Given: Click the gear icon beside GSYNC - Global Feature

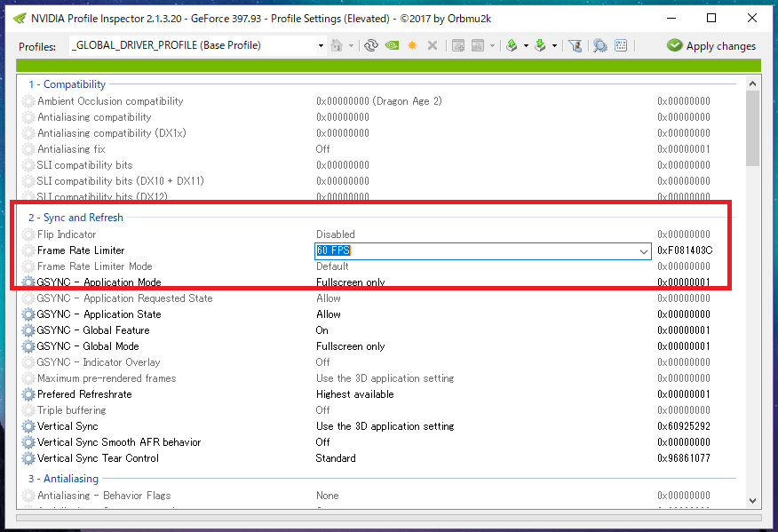Looking at the screenshot, I should [28, 330].
